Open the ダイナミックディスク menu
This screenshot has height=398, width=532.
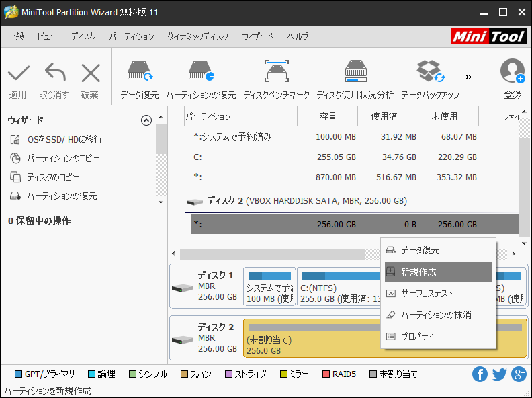point(197,36)
